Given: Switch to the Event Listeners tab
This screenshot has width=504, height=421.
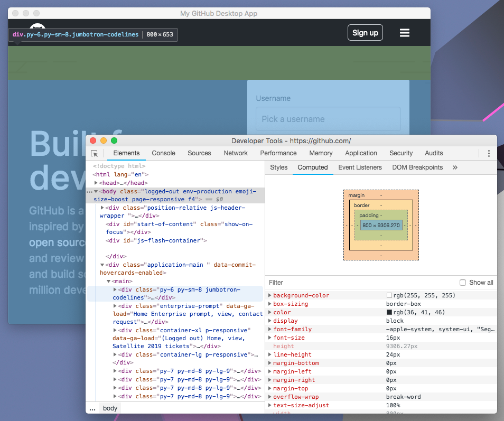Looking at the screenshot, I should click(360, 167).
